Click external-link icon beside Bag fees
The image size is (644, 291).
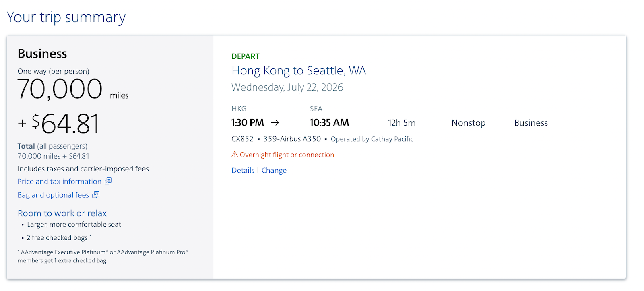click(x=96, y=194)
